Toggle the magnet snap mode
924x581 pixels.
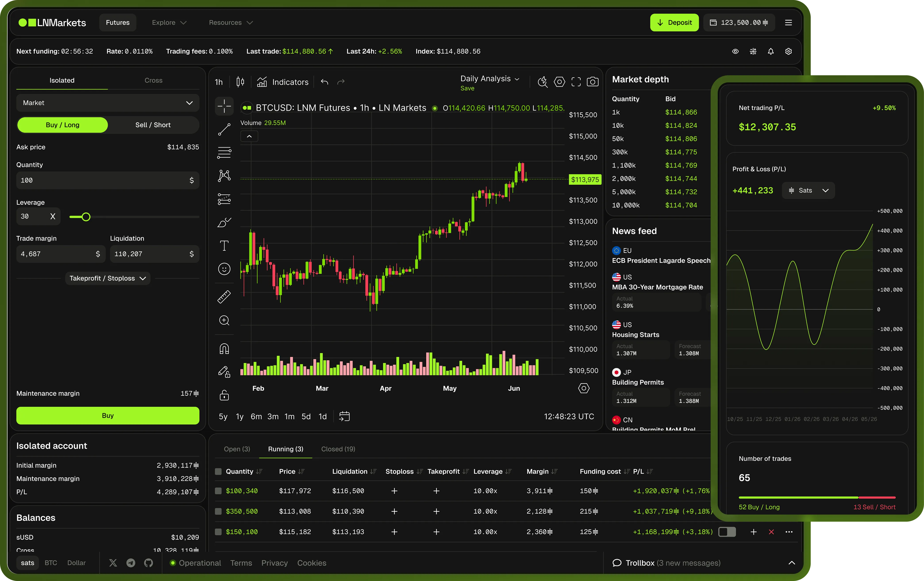coord(224,349)
